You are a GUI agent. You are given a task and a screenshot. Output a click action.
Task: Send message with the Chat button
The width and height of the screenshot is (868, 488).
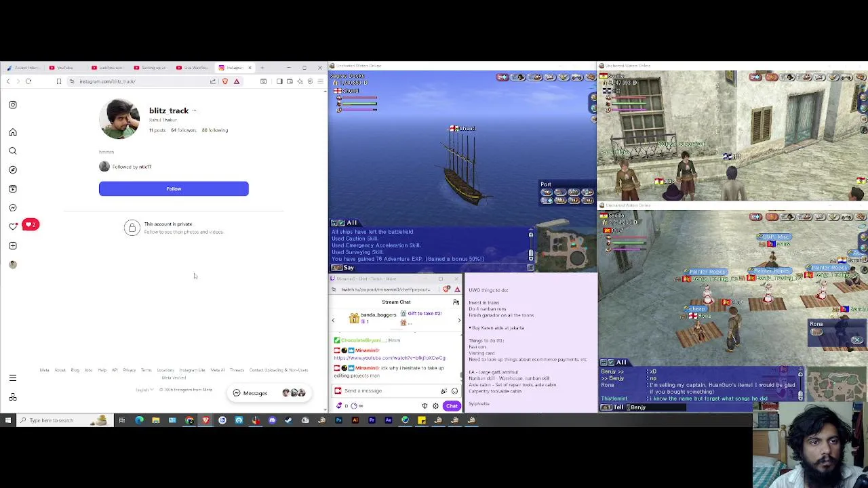pos(452,406)
